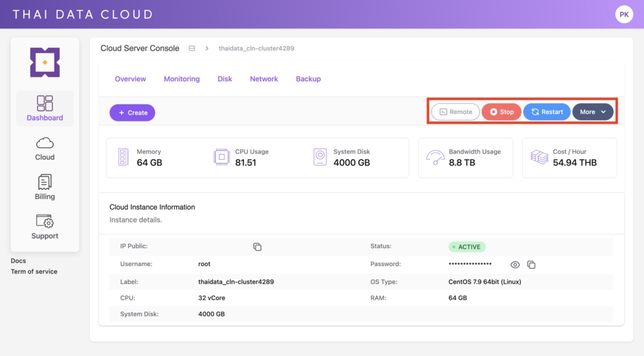Viewport: 644px width, 356px height.
Task: Open the Cloud section in sidebar
Action: pyautogui.click(x=45, y=148)
